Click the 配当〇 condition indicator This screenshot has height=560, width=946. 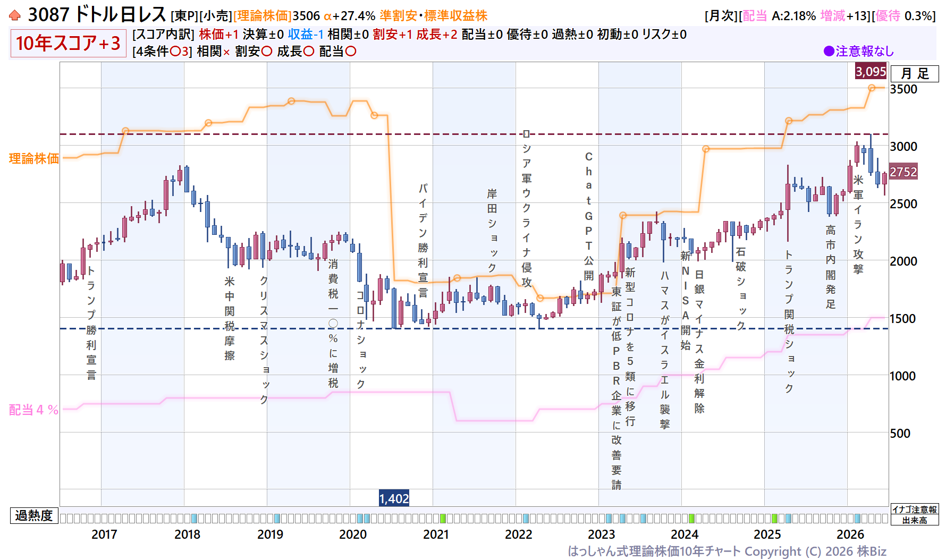[x=337, y=52]
